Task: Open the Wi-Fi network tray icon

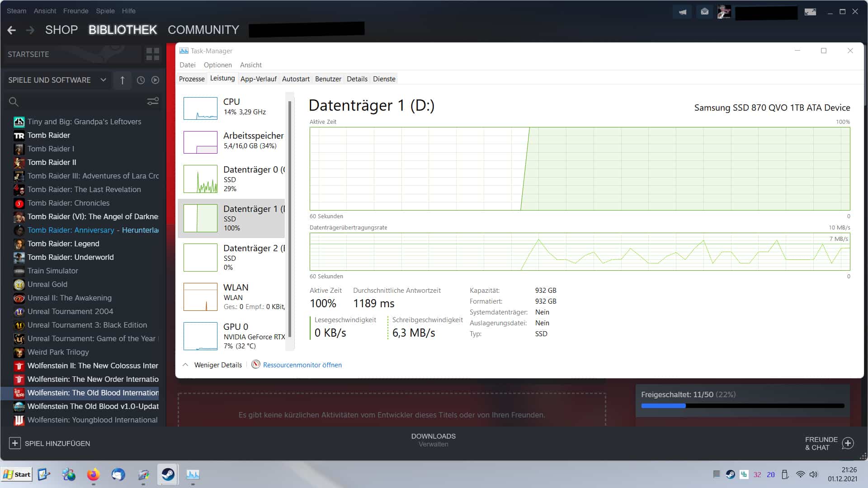Action: [800, 474]
